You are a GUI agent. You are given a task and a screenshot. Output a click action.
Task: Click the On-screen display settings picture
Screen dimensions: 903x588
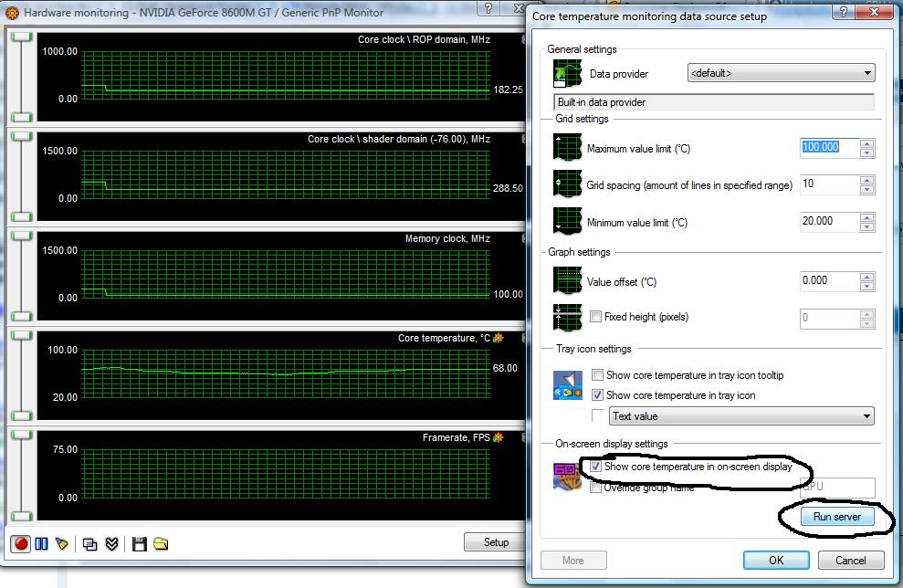[x=567, y=477]
